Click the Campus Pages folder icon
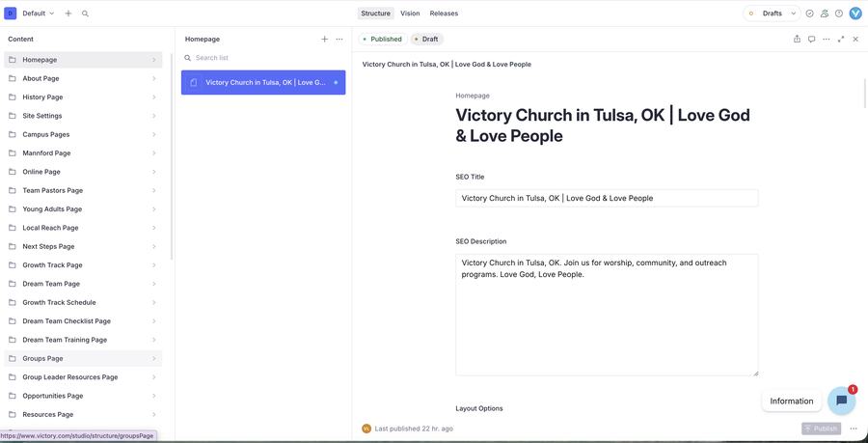Viewport: 868px width, 443px height. (13, 134)
